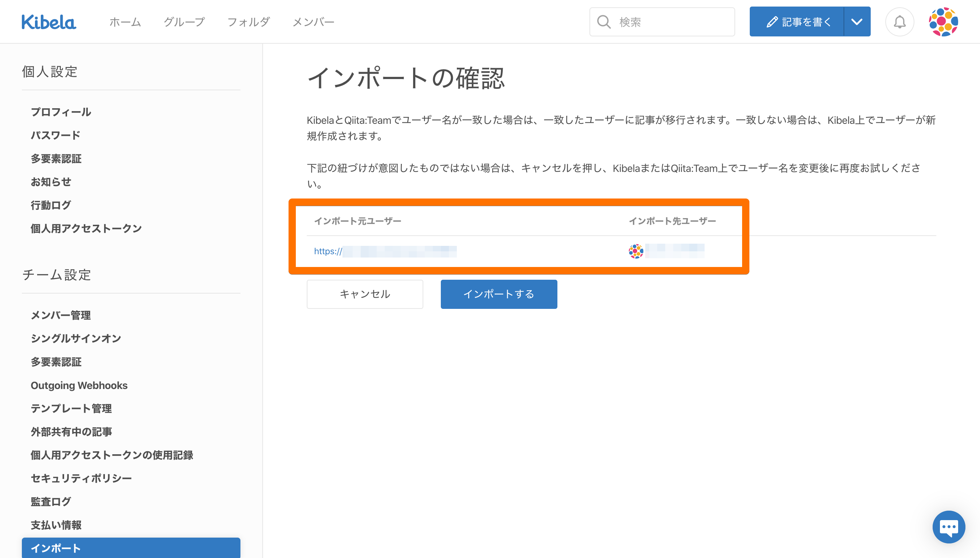Image resolution: width=980 pixels, height=558 pixels.
Task: Click the pencil 記事を書く button
Action: click(797, 22)
